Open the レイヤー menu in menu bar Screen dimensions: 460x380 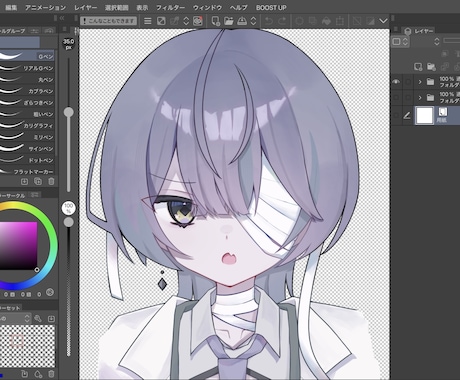[x=85, y=7]
